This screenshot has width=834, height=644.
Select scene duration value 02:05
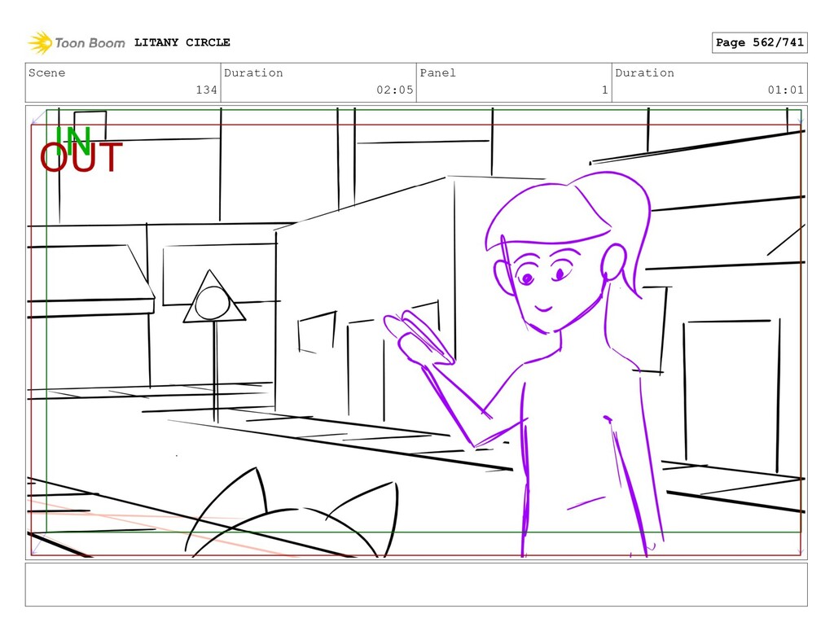(x=395, y=90)
